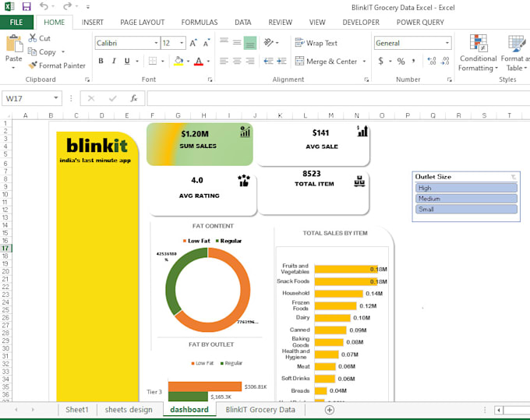Align text to the right
Screen dimensions: 530x420
[250, 61]
